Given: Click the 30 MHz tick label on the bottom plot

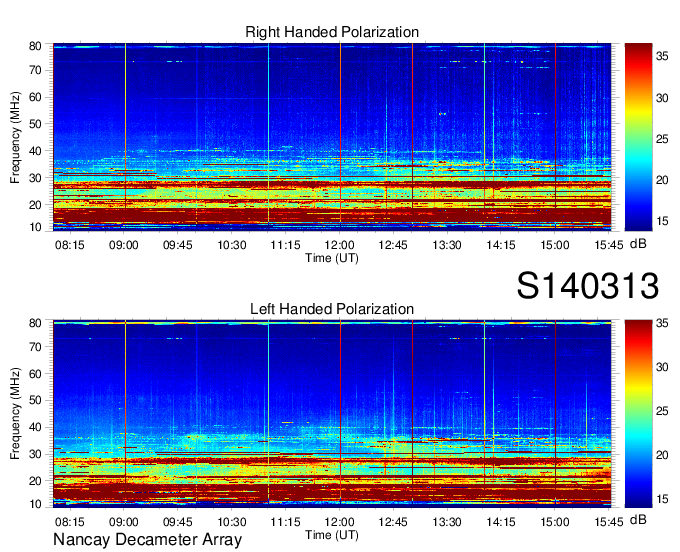Looking at the screenshot, I should [x=35, y=454].
